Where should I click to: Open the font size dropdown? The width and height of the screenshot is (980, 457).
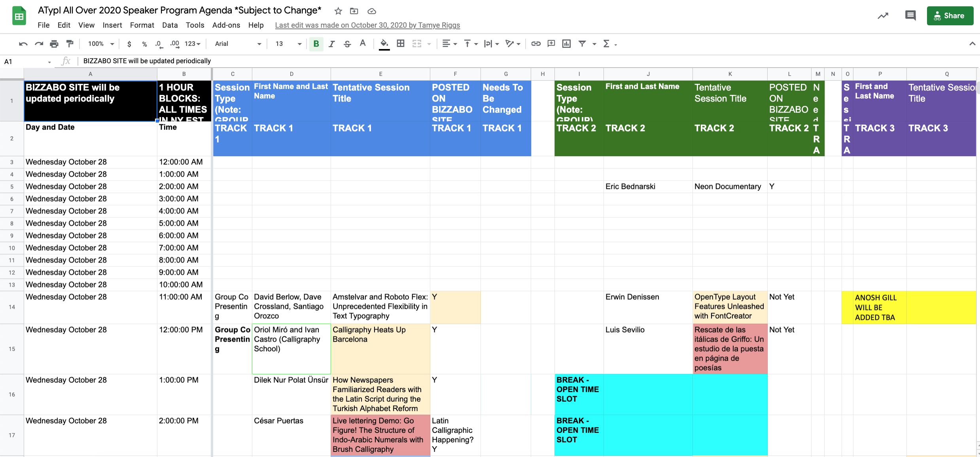point(289,44)
